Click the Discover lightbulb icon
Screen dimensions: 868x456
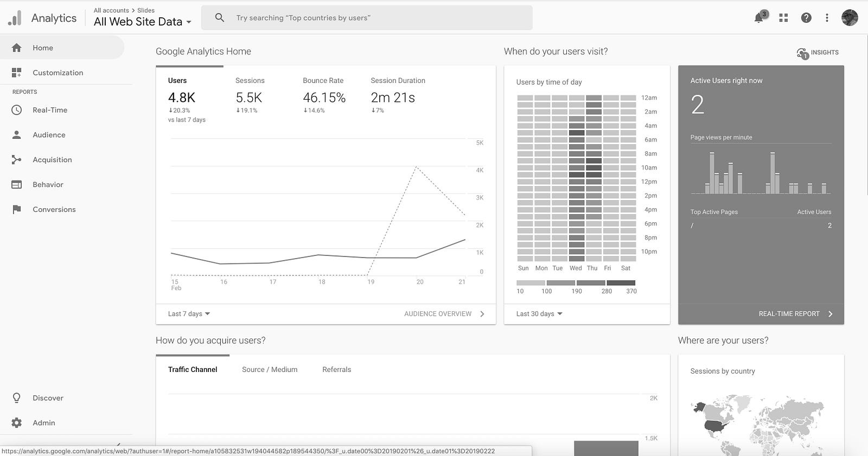coord(17,398)
